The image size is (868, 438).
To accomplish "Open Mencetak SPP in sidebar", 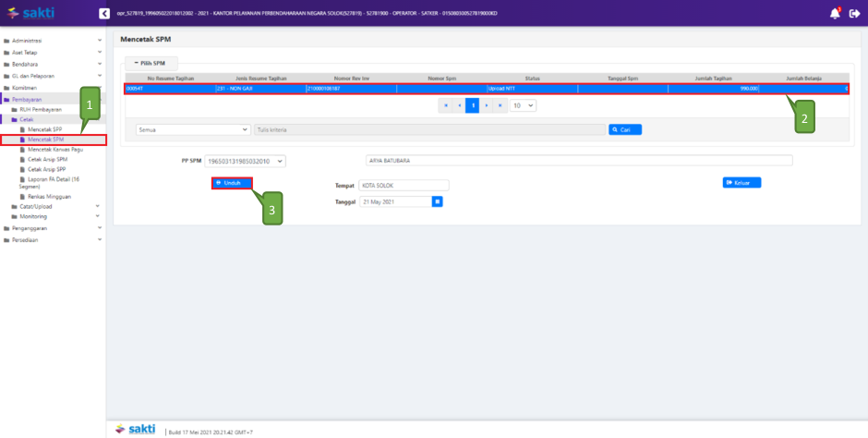I will pyautogui.click(x=46, y=129).
